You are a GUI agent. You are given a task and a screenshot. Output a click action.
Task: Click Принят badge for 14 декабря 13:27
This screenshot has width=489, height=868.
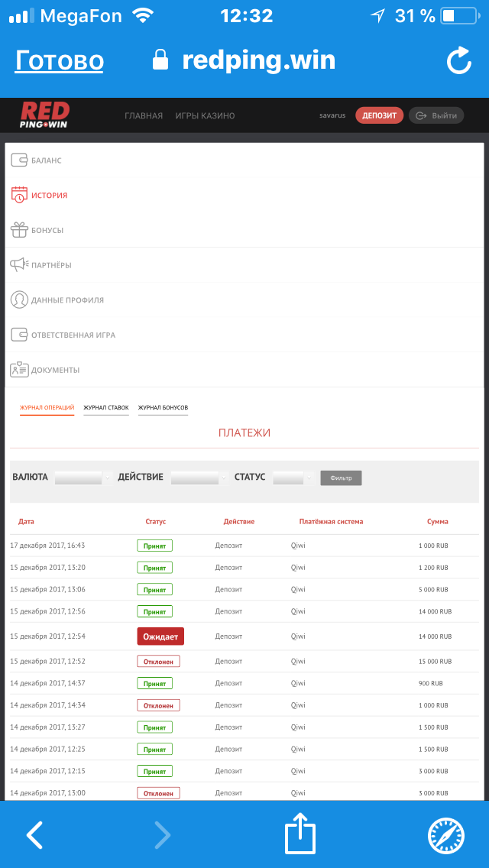click(x=154, y=727)
